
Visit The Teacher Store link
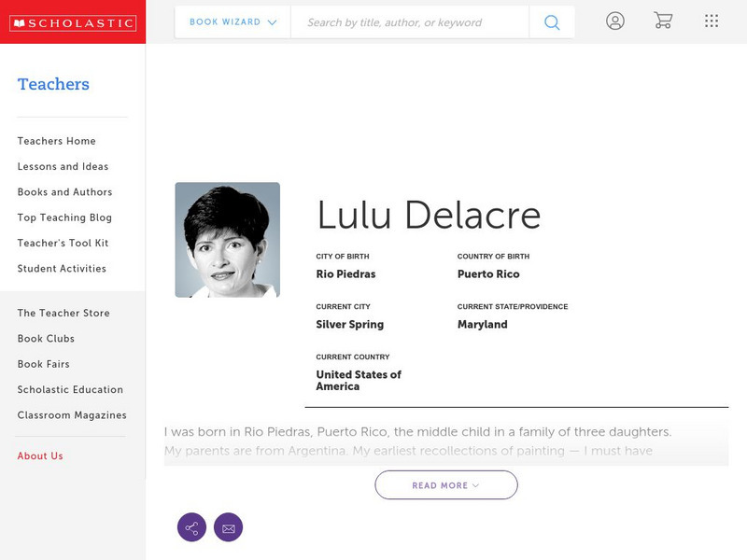coord(63,314)
